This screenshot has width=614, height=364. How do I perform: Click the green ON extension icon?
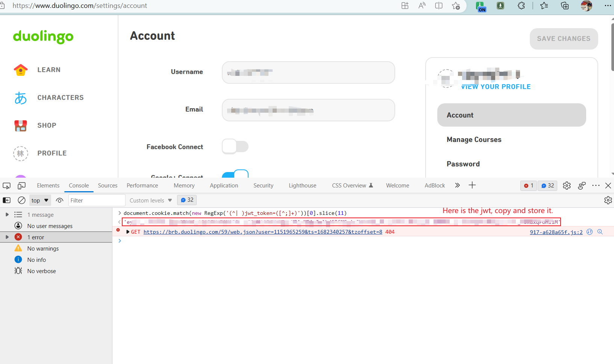point(481,6)
